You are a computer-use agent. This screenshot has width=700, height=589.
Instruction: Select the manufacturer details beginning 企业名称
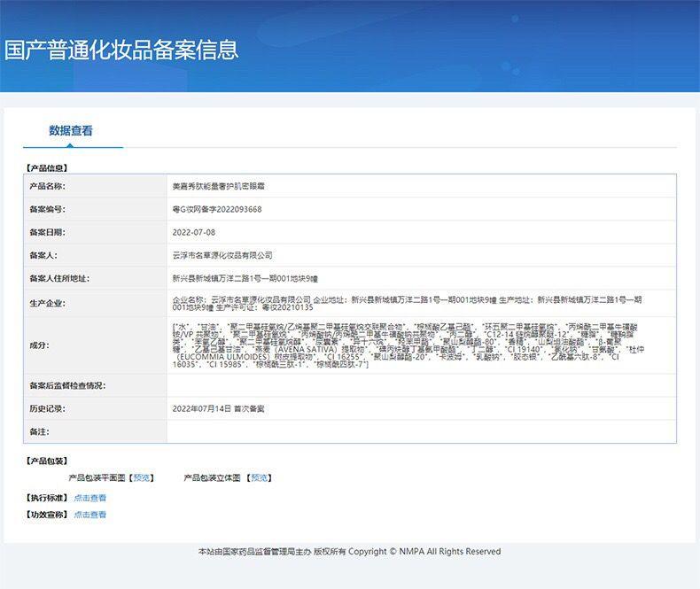[x=407, y=304]
